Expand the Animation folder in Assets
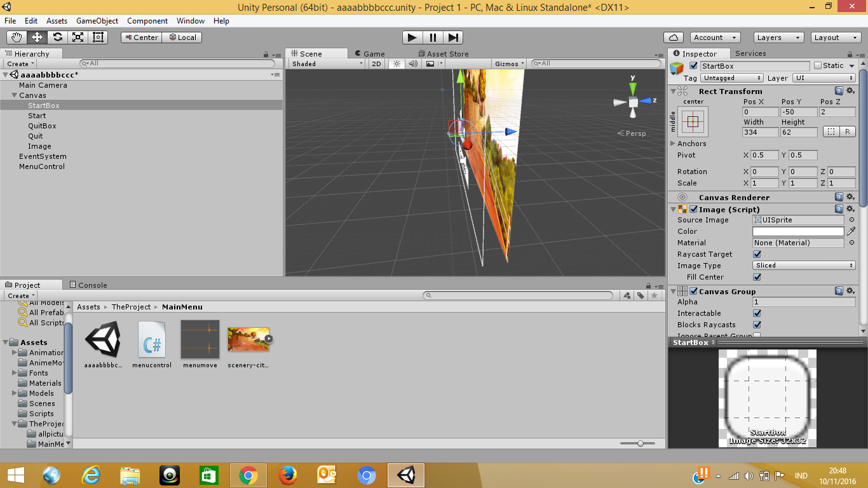This screenshot has height=488, width=868. (x=15, y=353)
